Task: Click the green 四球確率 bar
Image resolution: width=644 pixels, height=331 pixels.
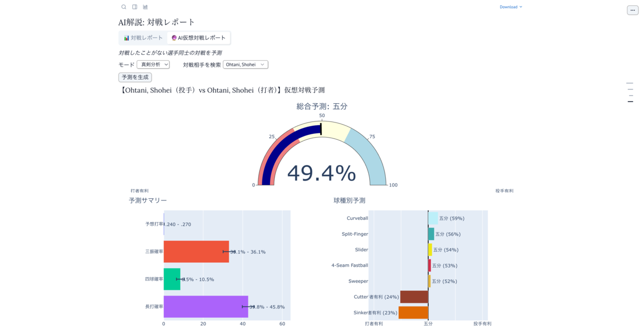Action: point(172,279)
